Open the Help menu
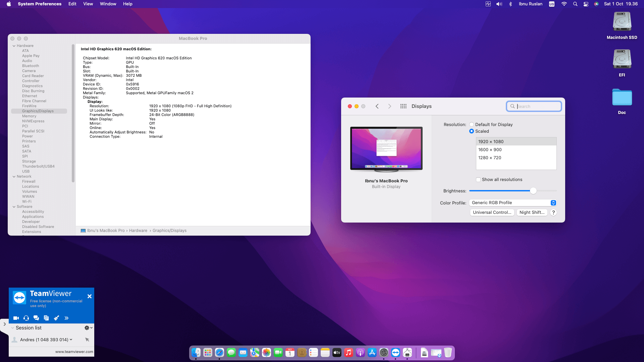Viewport: 644px width, 362px height. tap(127, 4)
